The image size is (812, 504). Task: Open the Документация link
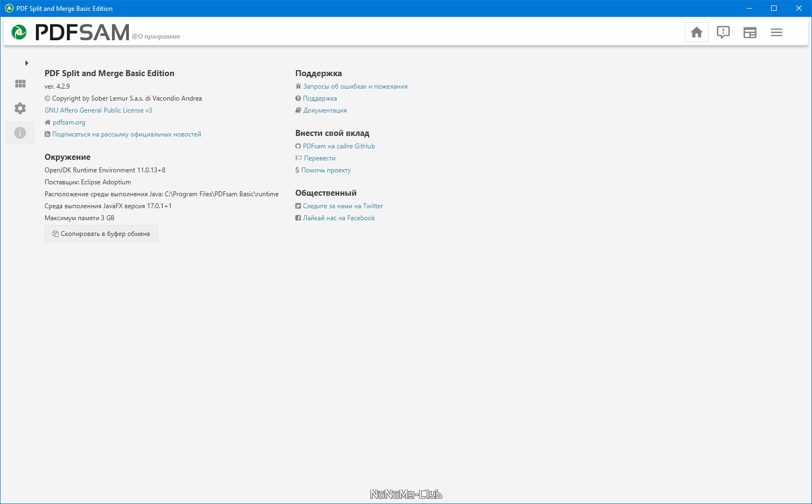[325, 110]
